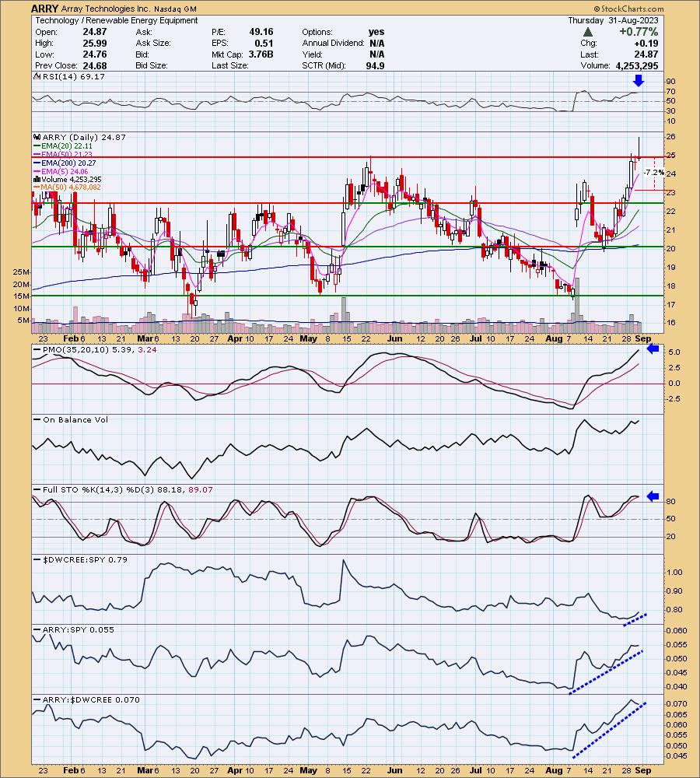Click the +0.77% percent change
This screenshot has width=700, height=778.
point(639,32)
